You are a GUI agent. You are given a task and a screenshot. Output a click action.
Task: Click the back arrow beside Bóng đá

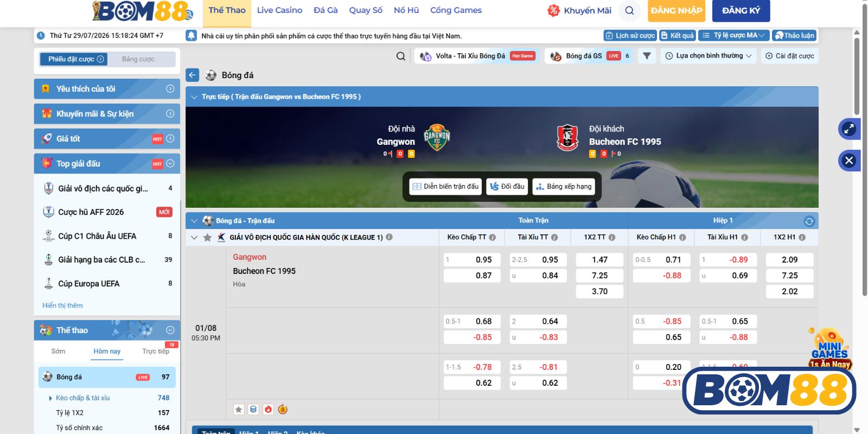[193, 75]
